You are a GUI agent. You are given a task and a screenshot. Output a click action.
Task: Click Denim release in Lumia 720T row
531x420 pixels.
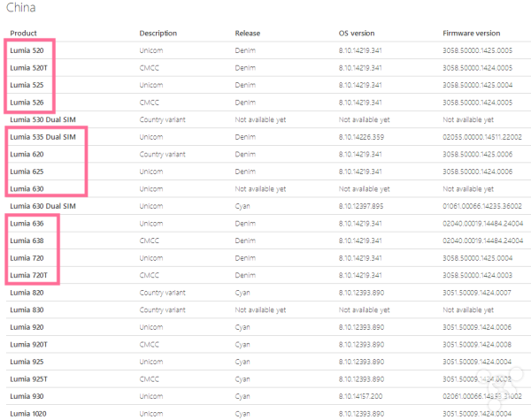click(245, 275)
